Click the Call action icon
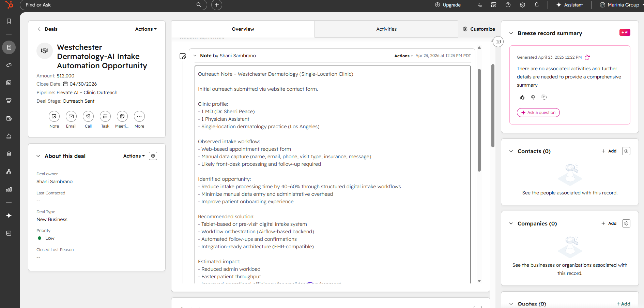 click(x=88, y=117)
